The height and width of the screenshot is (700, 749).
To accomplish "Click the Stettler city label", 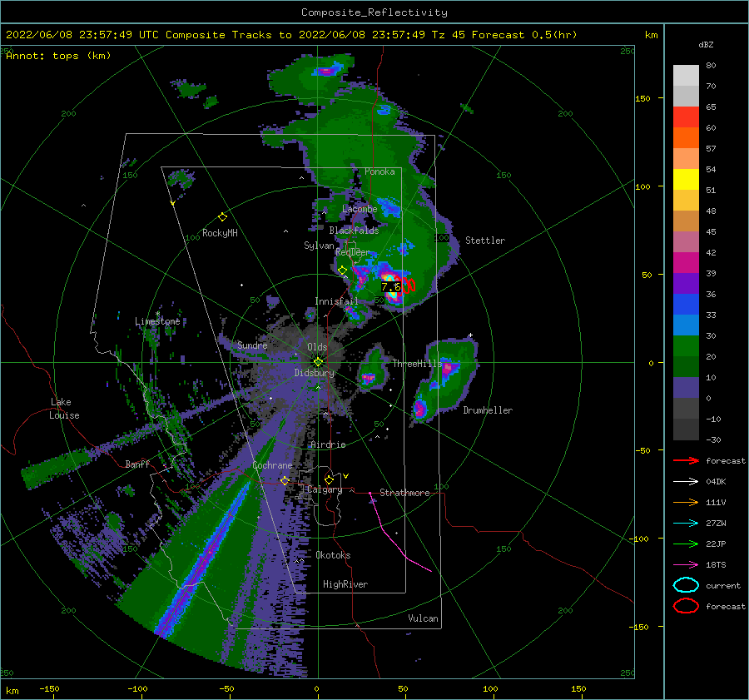I will coord(485,241).
